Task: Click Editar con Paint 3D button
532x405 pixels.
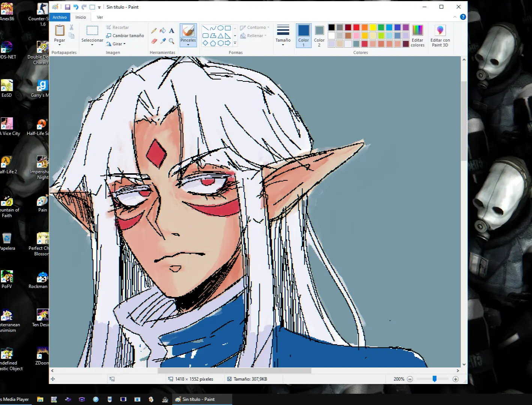Action: click(x=440, y=36)
